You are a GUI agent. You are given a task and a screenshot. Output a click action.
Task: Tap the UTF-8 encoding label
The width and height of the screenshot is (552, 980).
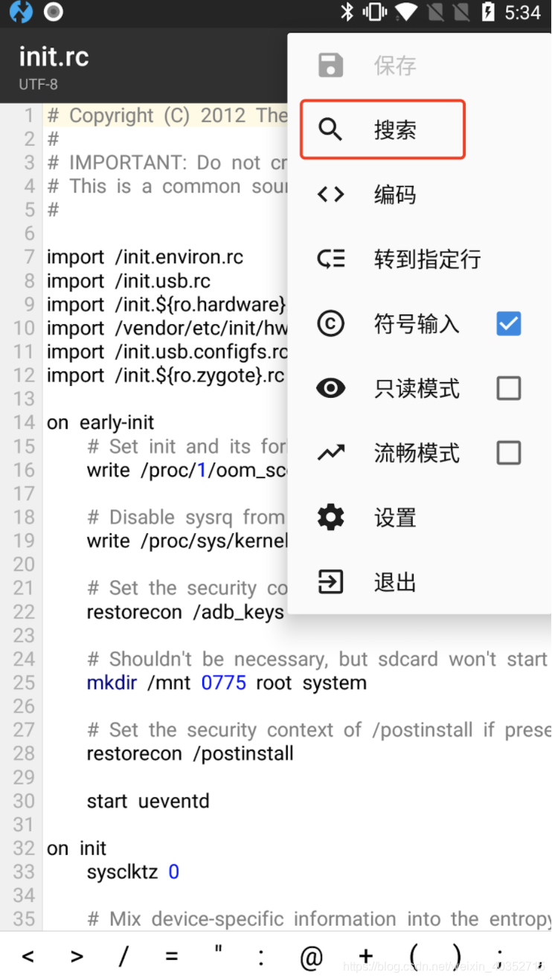coord(39,85)
